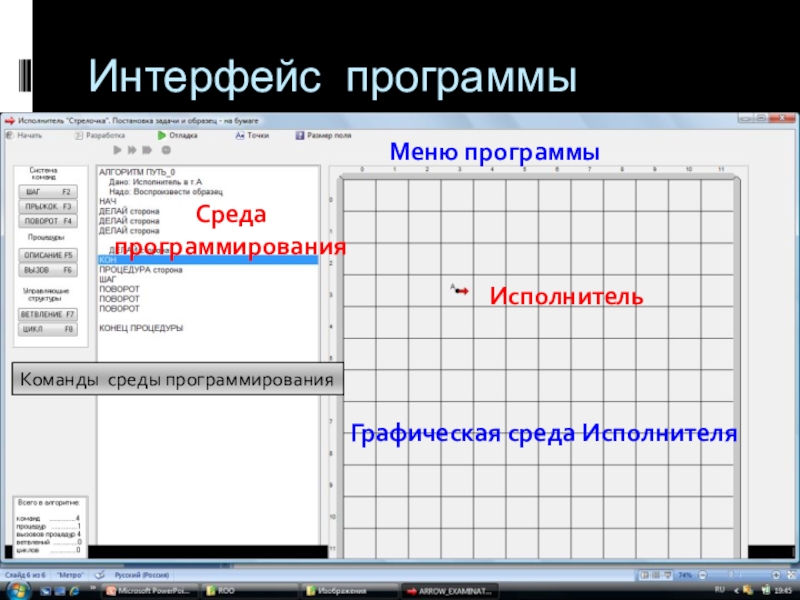Click the Точки 'Aa' icon
Viewport: 800px width, 600px height.
click(x=240, y=135)
